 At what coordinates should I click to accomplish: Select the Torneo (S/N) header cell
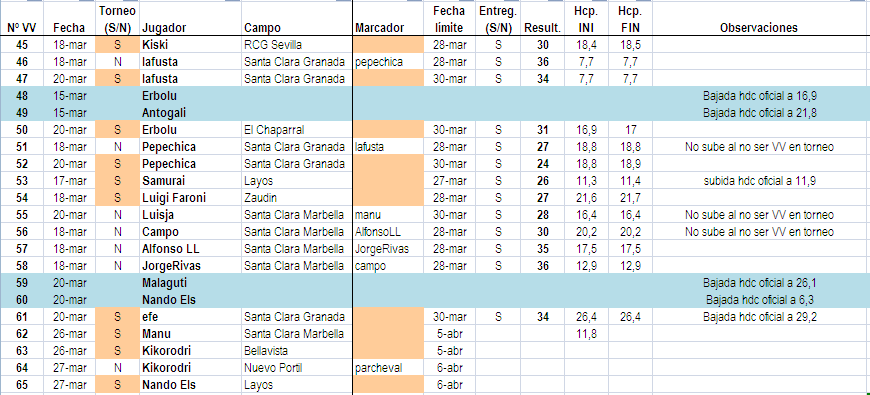pyautogui.click(x=118, y=19)
